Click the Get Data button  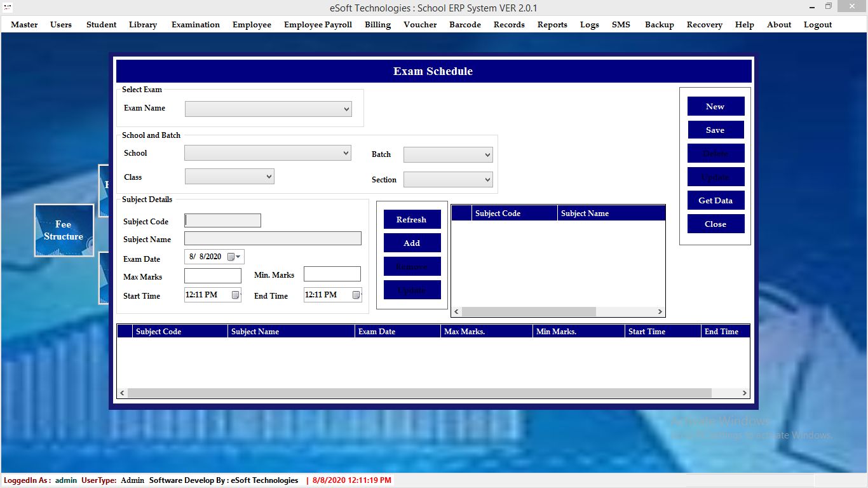click(x=715, y=200)
